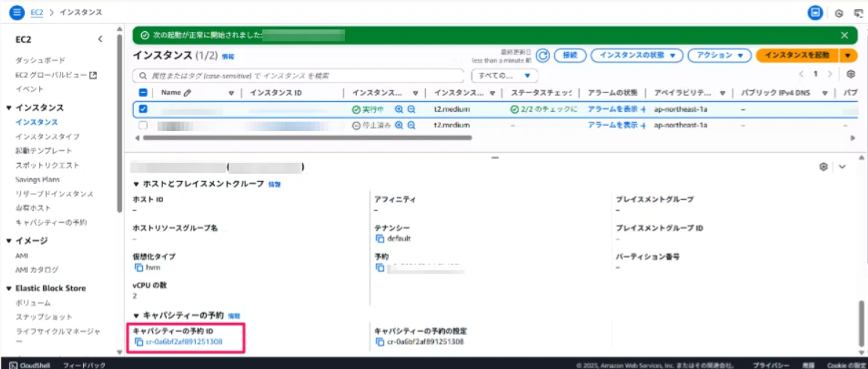Collapse ホストとプレイスメントグループ section
The height and width of the screenshot is (369, 868).
pyautogui.click(x=137, y=184)
